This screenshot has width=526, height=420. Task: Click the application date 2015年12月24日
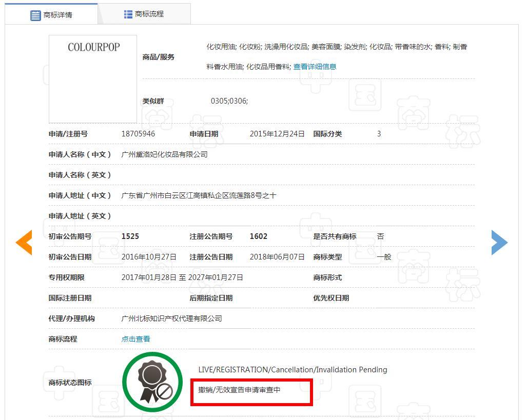277,134
